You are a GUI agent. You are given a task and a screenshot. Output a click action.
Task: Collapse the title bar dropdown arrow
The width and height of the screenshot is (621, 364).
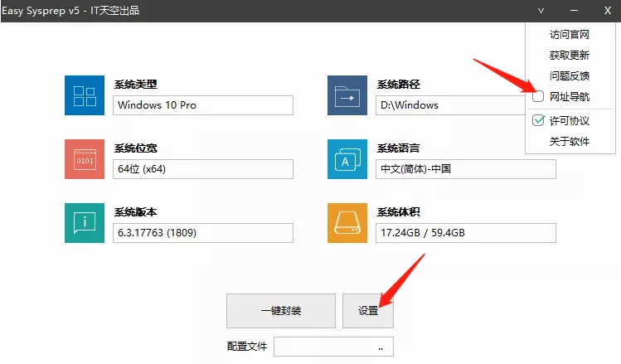click(x=541, y=11)
